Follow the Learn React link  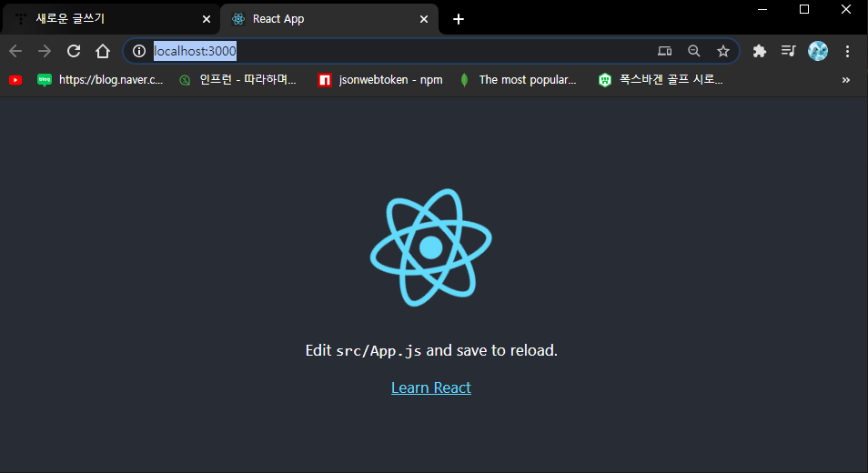click(431, 387)
